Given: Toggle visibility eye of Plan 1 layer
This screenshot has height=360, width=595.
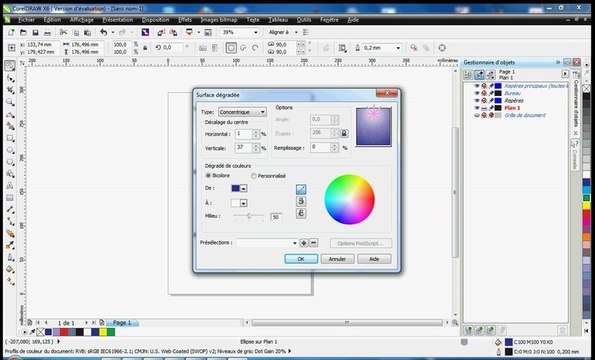Looking at the screenshot, I should (477, 108).
